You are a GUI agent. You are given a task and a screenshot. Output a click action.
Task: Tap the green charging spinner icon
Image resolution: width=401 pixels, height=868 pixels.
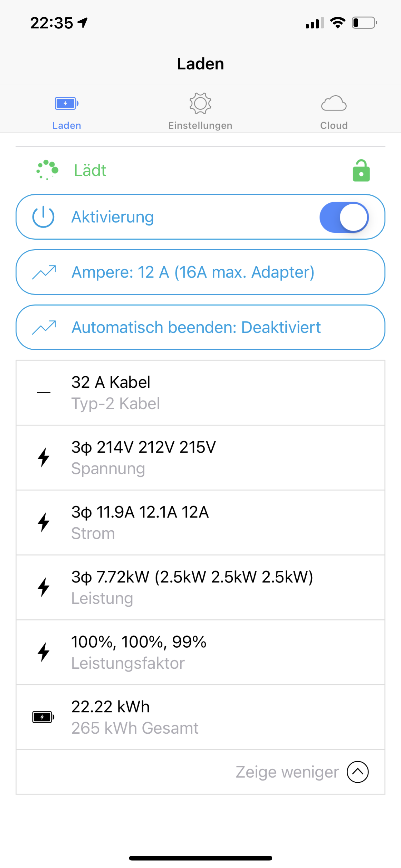[x=47, y=170]
